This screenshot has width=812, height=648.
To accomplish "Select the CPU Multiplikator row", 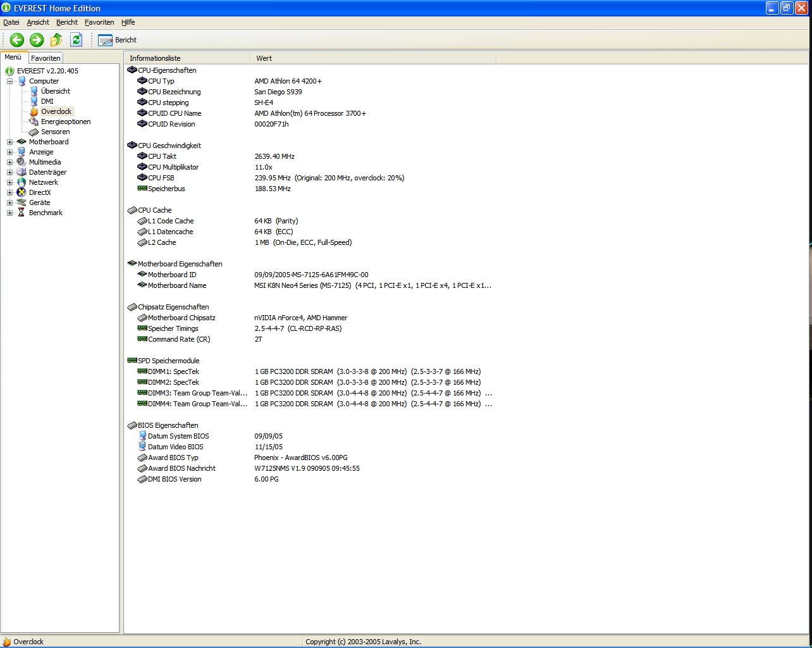I will click(x=310, y=167).
